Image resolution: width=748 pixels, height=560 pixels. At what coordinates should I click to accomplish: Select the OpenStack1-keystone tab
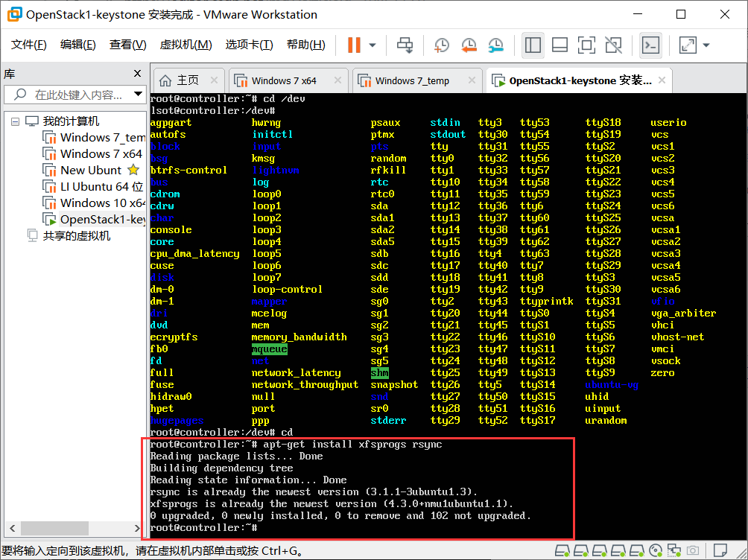(x=580, y=80)
